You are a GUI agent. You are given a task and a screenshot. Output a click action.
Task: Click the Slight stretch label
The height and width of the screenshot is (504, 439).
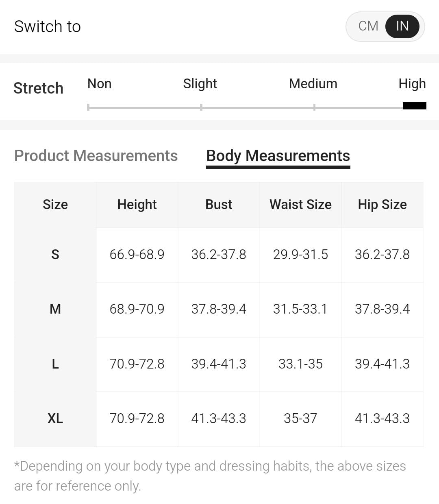coord(200,84)
